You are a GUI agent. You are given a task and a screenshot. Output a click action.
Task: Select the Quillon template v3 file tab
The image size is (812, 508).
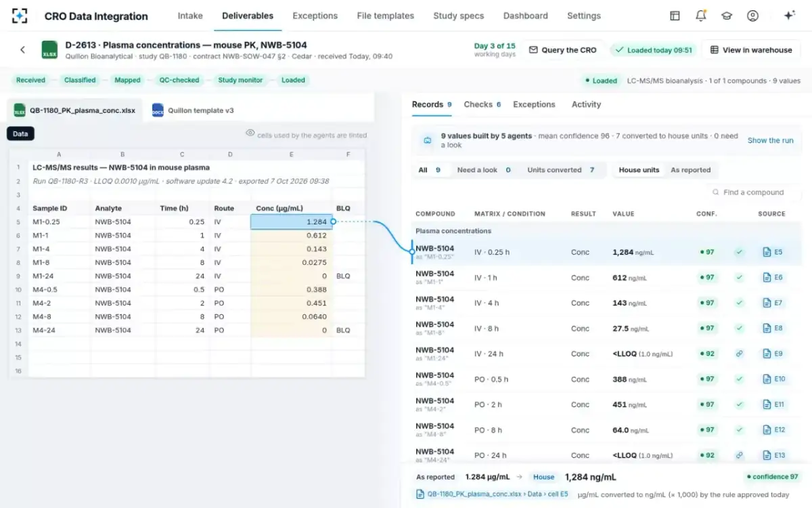point(193,110)
